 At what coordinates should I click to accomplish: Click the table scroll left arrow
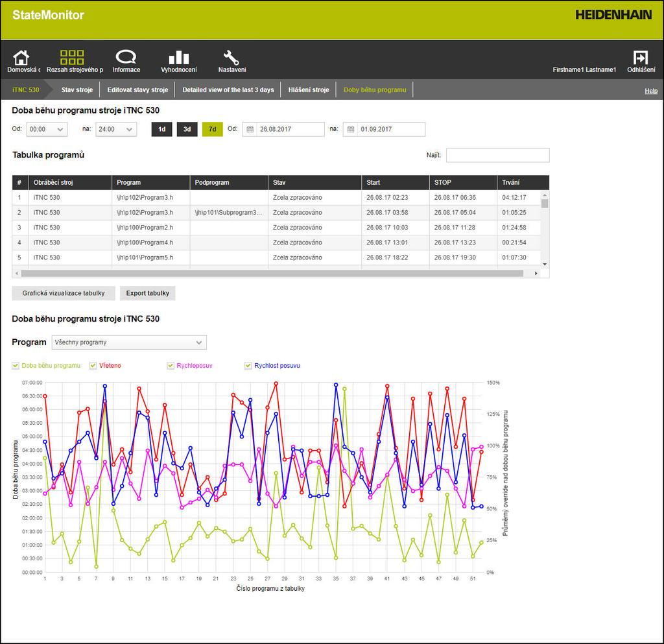pyautogui.click(x=16, y=274)
